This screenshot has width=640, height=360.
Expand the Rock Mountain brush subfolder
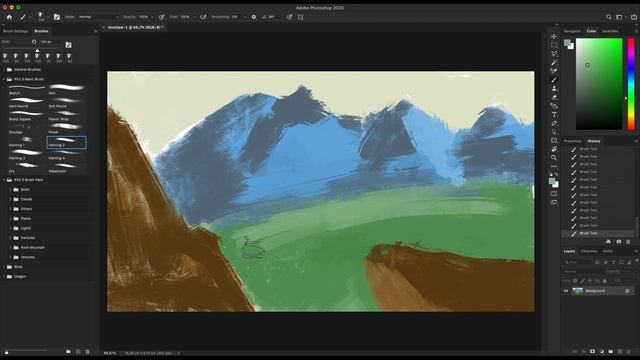(11, 247)
